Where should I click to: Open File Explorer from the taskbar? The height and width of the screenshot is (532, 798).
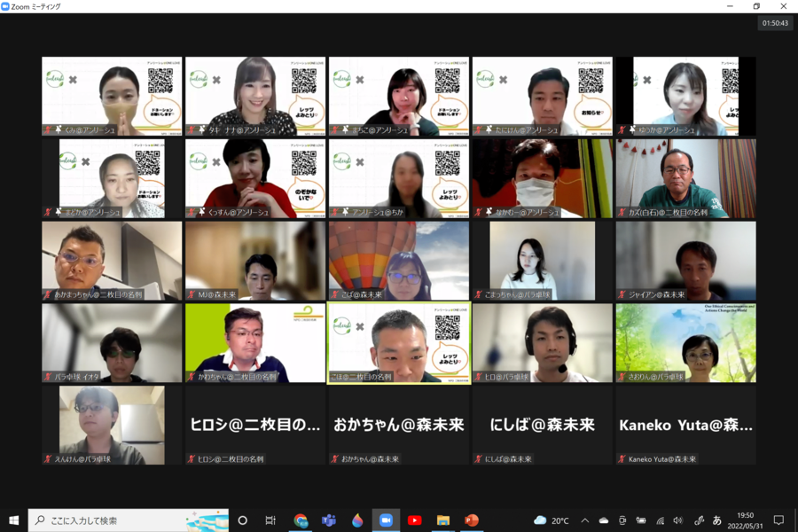coord(442,520)
